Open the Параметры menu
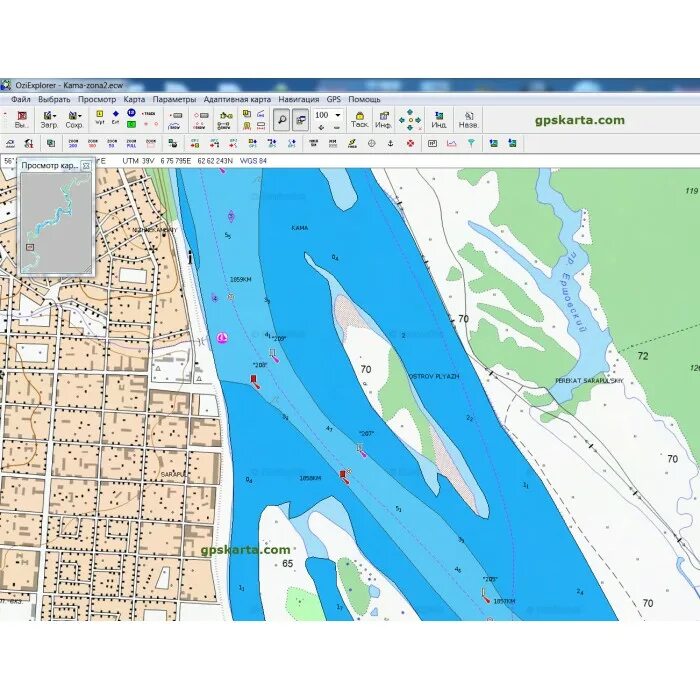This screenshot has height=700, width=700. [x=174, y=99]
